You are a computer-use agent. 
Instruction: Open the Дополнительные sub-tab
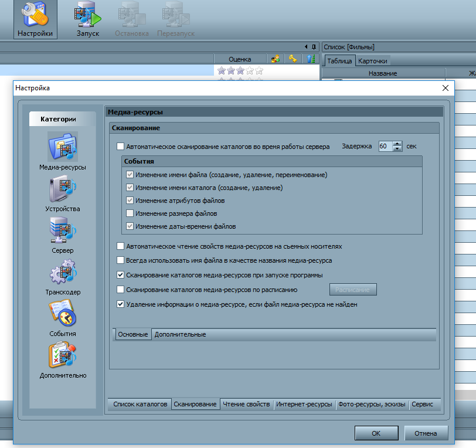[180, 335]
